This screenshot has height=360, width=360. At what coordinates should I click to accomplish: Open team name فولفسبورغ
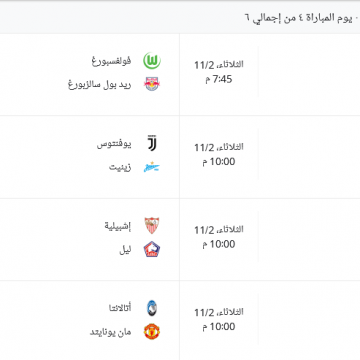111,61
